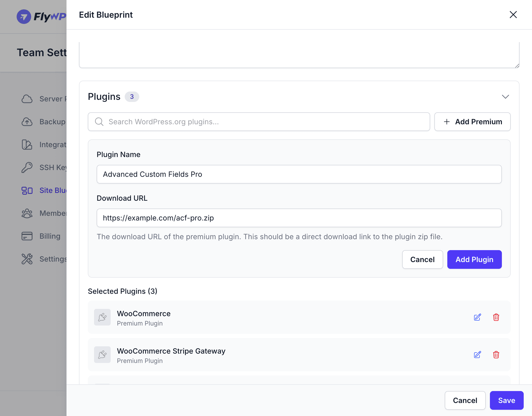Screen dimensions: 532x416
Task: Cancel adding the premium plugin
Action: (x=422, y=259)
